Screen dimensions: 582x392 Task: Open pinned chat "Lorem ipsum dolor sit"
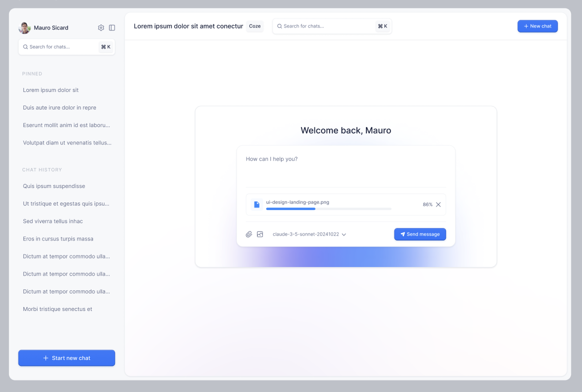[50, 90]
